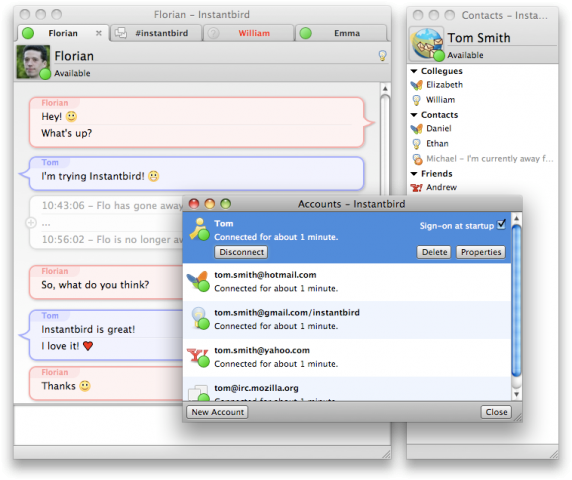
Task: Select Ethan in the contact list
Action: coord(482,143)
